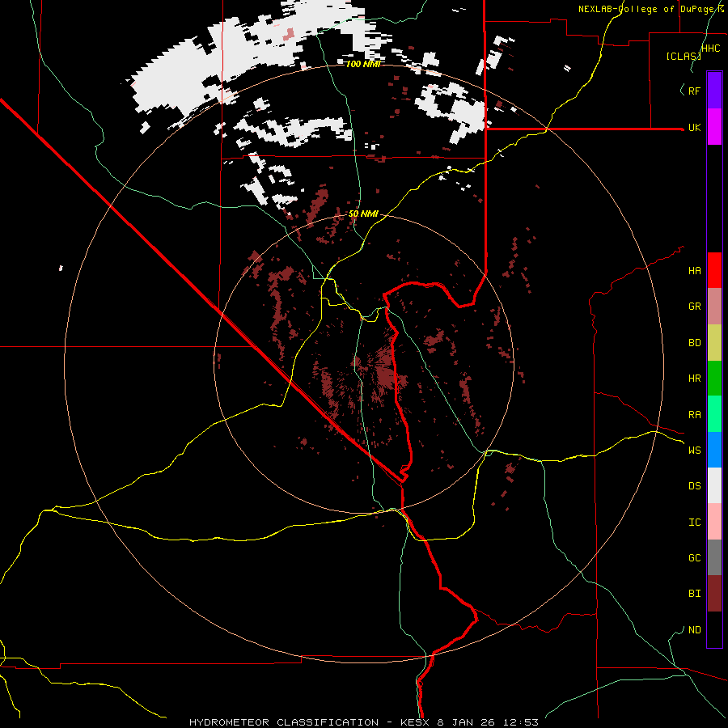Click the UK legend label
The image size is (728, 728).
tap(694, 127)
